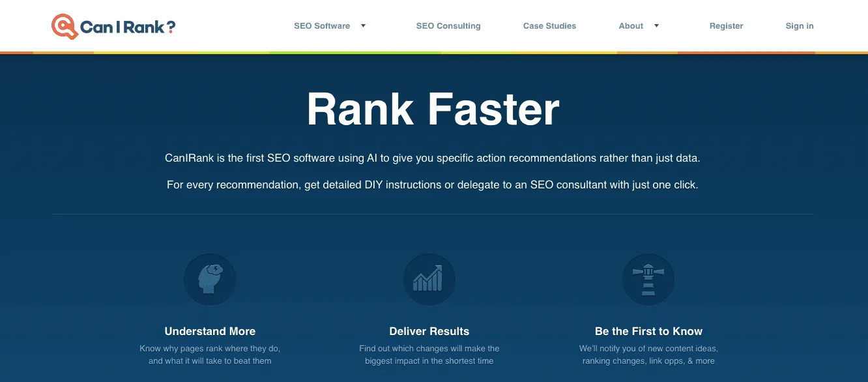Select the Understand More heading
The image size is (868, 382).
[x=210, y=331]
